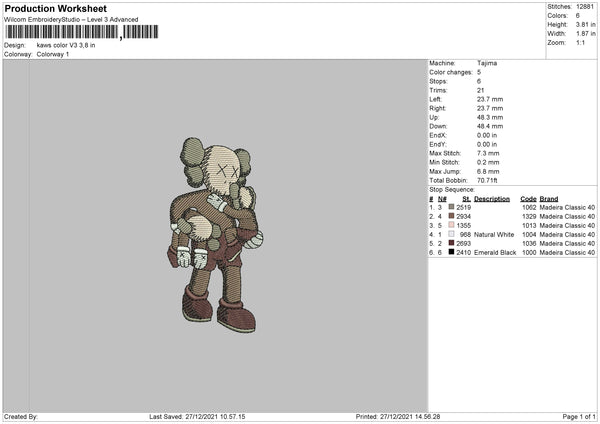
Task: Click the Code column header
Action: point(528,198)
